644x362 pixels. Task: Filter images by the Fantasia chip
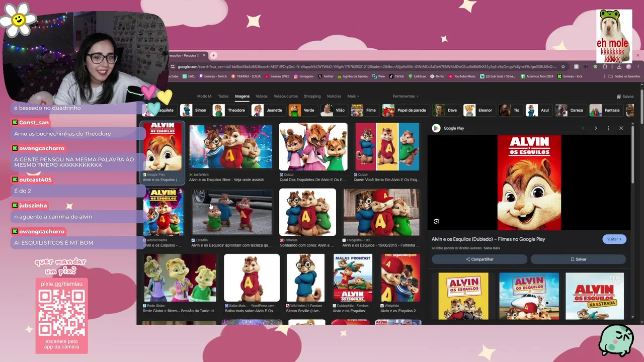pyautogui.click(x=606, y=110)
